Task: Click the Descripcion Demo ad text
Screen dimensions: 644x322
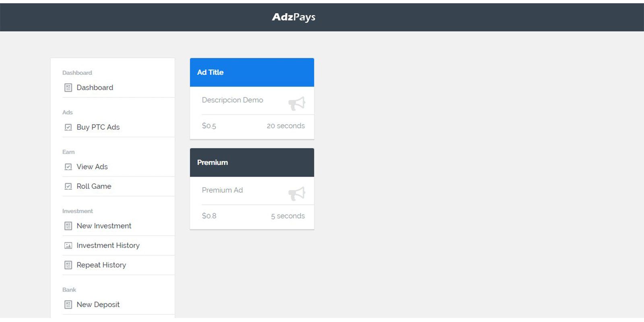Action: (232, 100)
